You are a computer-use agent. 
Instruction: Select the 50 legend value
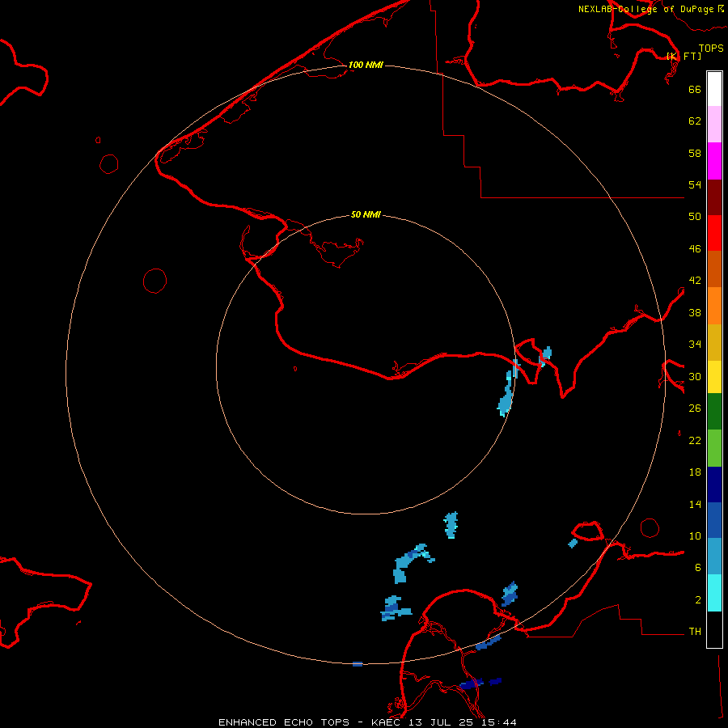tap(695, 216)
